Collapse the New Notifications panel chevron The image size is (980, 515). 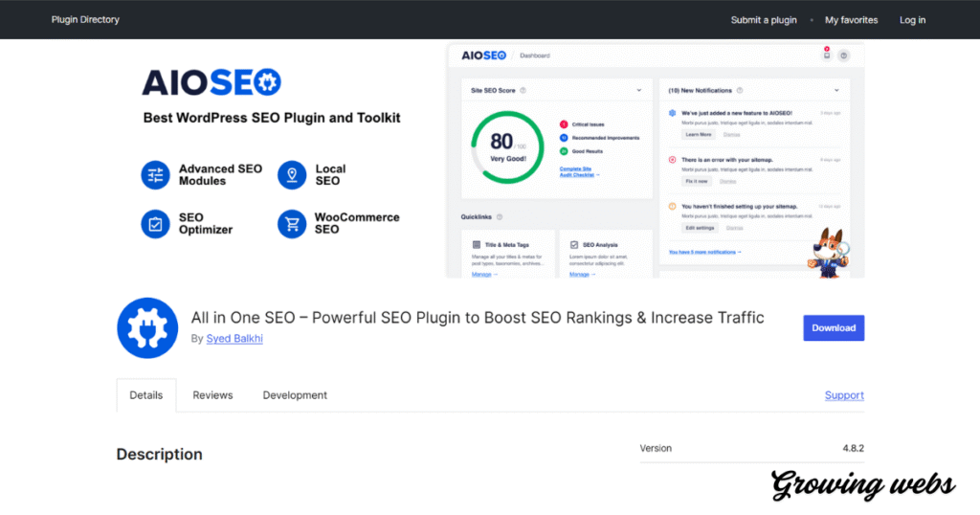click(x=836, y=91)
